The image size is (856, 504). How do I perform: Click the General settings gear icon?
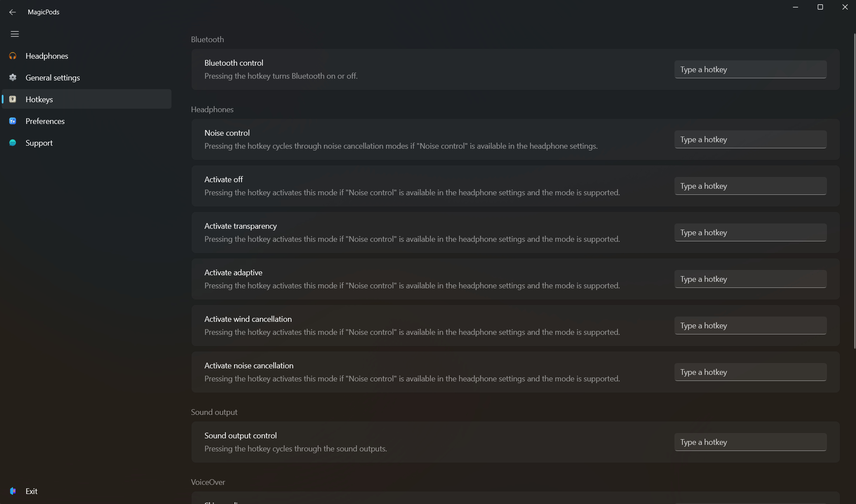point(13,77)
